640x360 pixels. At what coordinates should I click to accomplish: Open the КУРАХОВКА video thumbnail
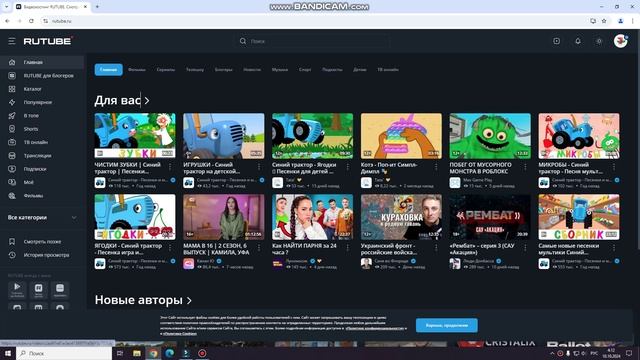tap(401, 217)
